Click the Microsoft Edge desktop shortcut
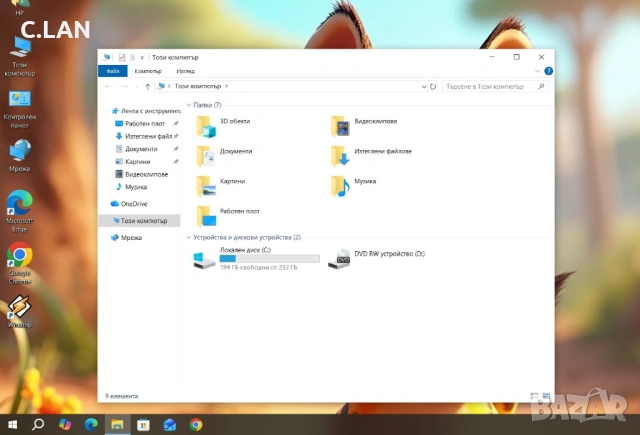 tap(19, 203)
